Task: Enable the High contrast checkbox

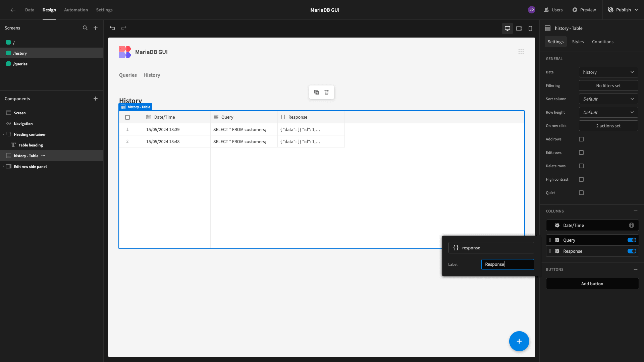Action: coord(581,179)
